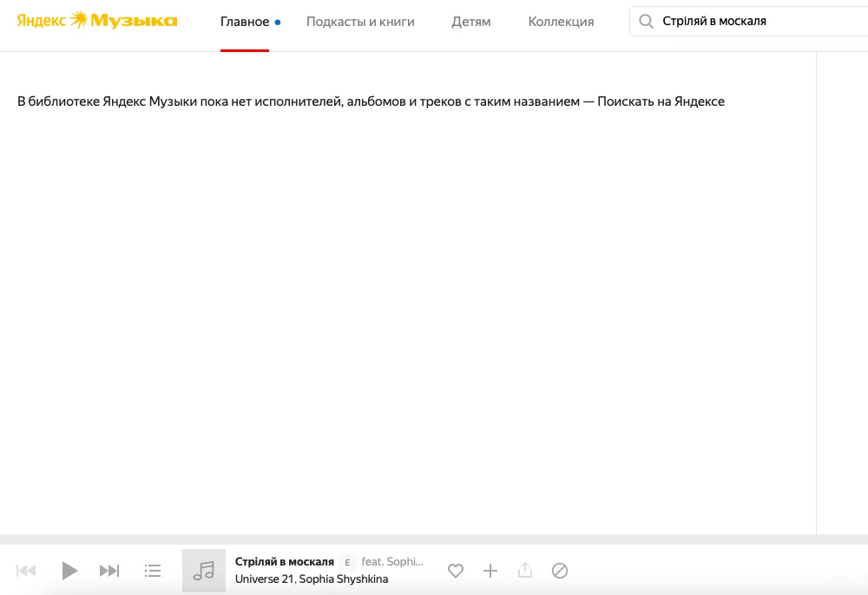
Task: Skip to the previous track
Action: point(27,571)
